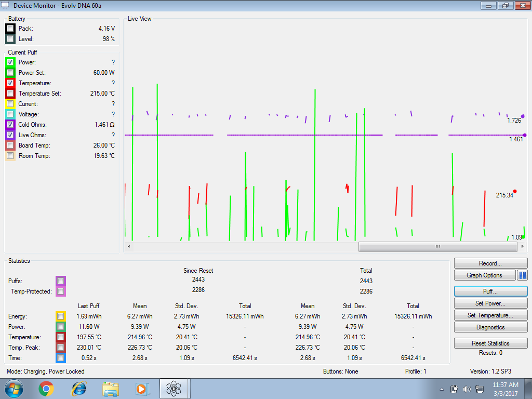Viewport: 532px width, 399px height.
Task: Click the Buttons: None status text
Action: [x=341, y=371]
